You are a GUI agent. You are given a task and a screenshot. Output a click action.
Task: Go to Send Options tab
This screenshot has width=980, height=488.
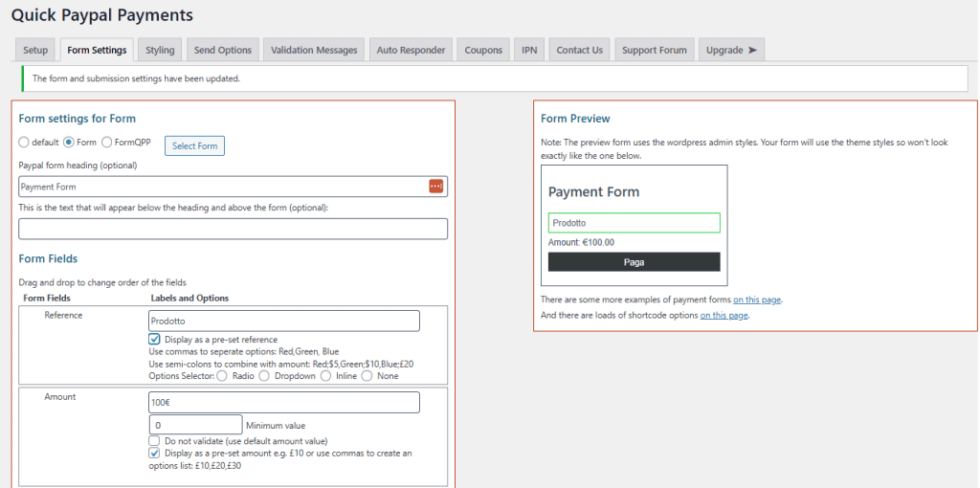tap(223, 50)
